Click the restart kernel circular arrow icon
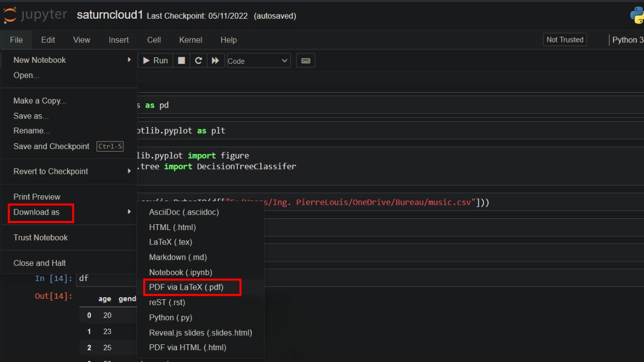Image resolution: width=644 pixels, height=362 pixels. (x=198, y=61)
